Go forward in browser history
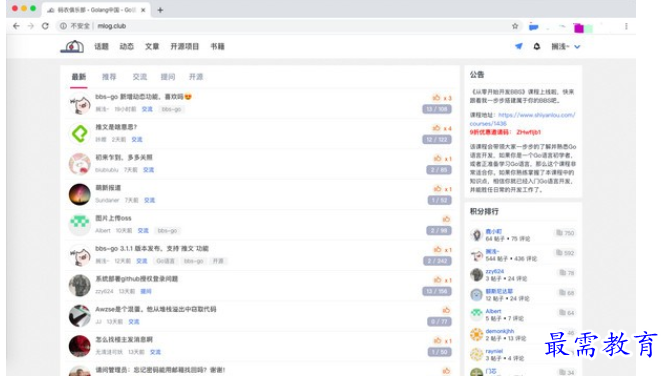666x376 pixels. point(31,26)
